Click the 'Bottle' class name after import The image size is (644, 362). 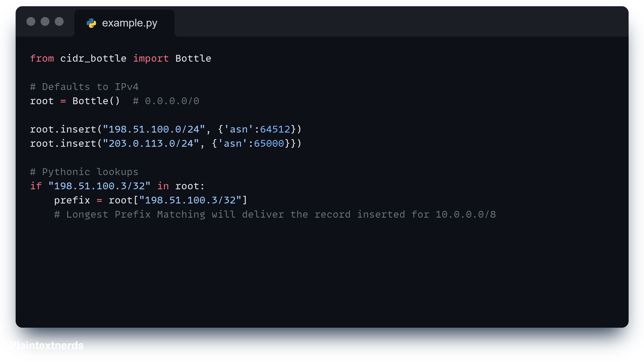(x=193, y=58)
